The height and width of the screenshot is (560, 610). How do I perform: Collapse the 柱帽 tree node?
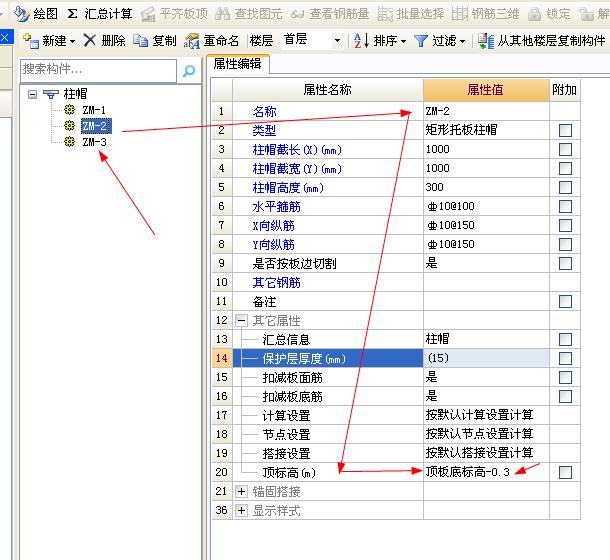pos(33,94)
